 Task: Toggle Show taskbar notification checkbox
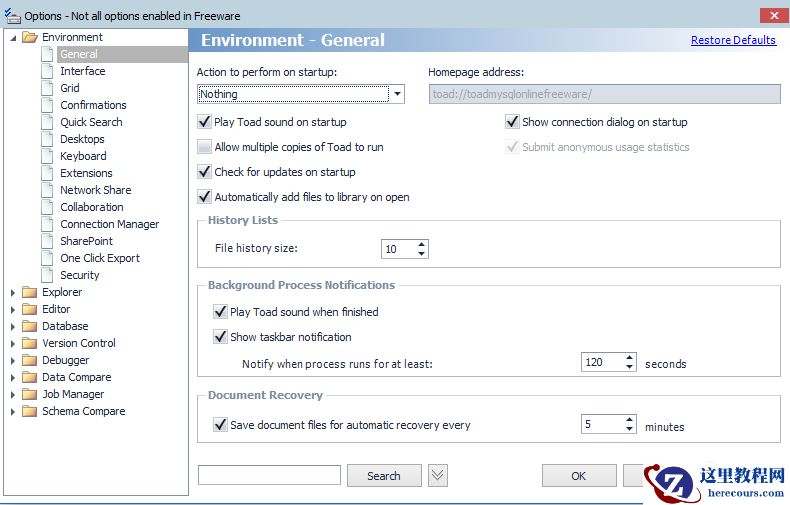coord(220,337)
